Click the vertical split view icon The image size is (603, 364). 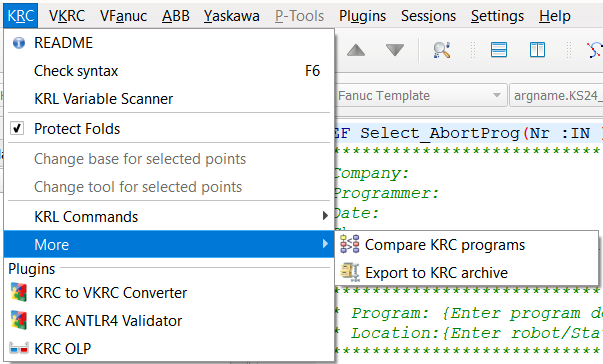point(537,50)
